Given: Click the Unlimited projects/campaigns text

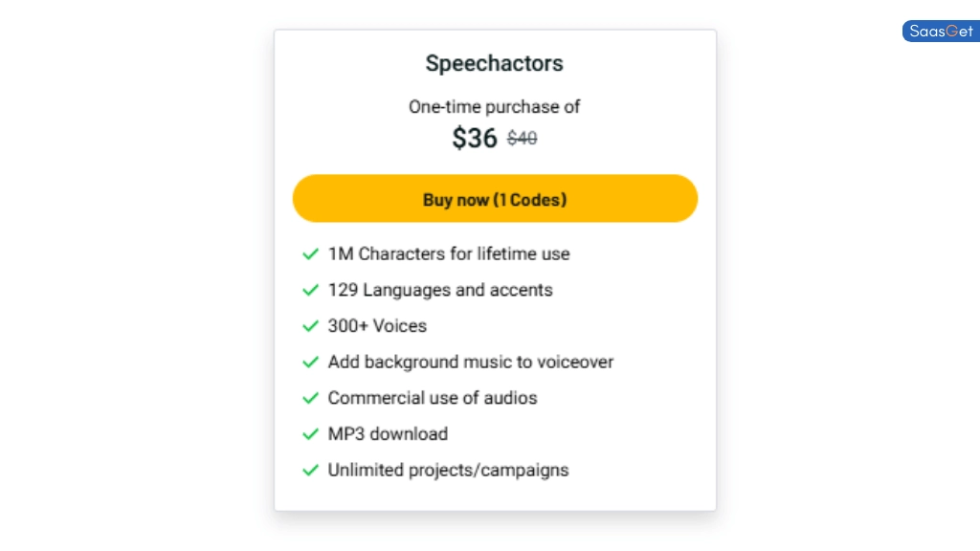Looking at the screenshot, I should pos(448,471).
